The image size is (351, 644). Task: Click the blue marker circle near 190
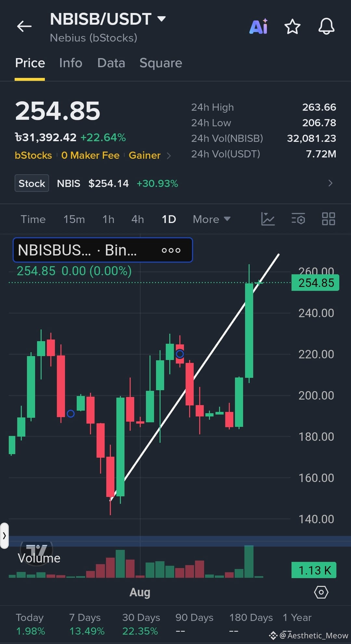pos(71,414)
